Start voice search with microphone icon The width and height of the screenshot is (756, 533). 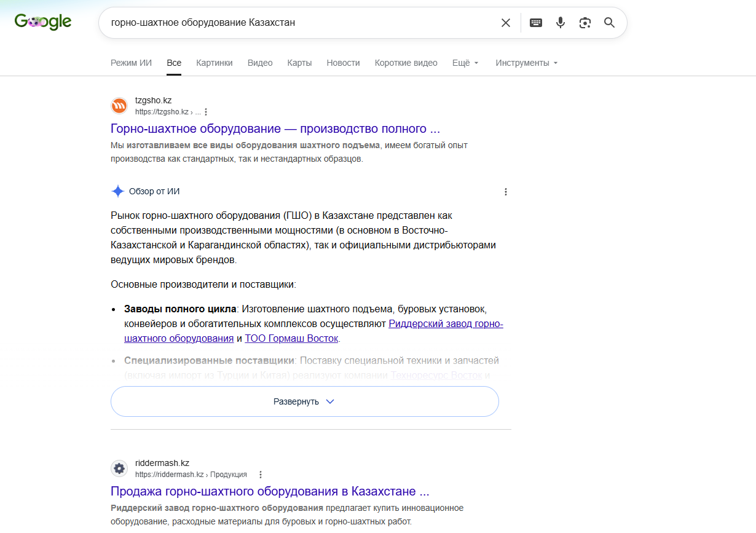561,23
